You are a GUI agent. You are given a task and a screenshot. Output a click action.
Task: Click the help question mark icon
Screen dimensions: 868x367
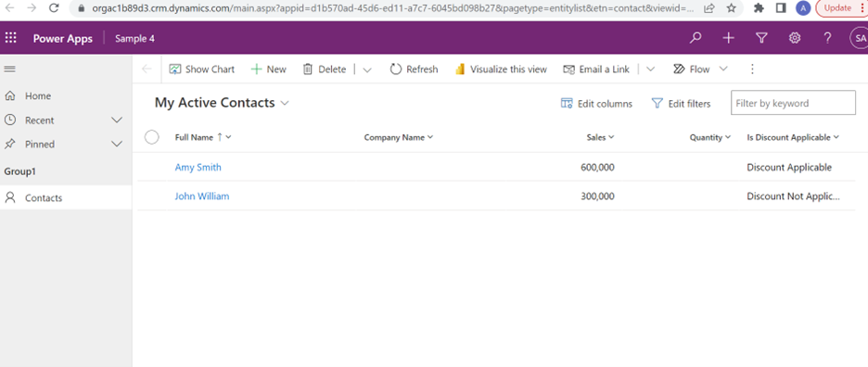tap(827, 38)
